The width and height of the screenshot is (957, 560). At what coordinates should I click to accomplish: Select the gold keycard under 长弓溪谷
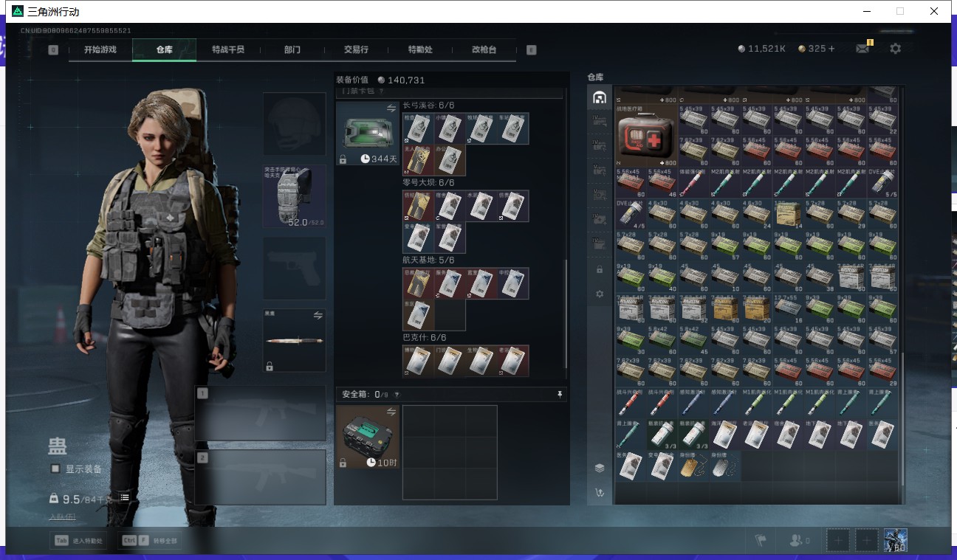[418, 159]
